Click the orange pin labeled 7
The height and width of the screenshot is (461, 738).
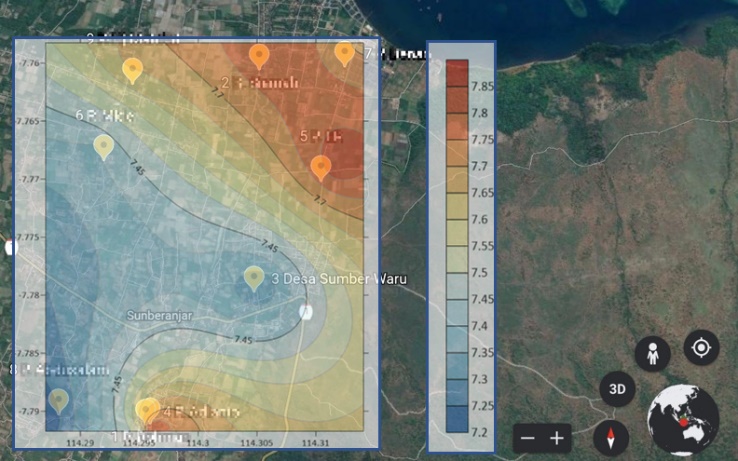(x=344, y=53)
